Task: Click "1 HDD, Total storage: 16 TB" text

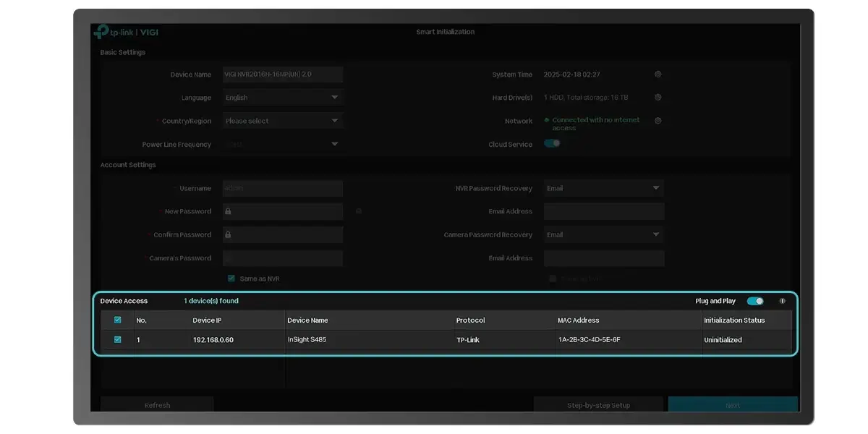Action: 586,98
